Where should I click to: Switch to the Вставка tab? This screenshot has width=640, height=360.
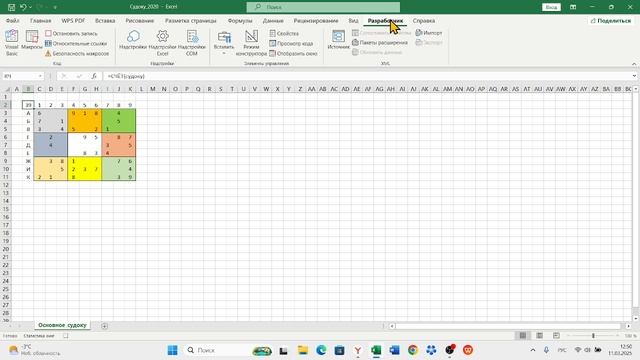[105, 20]
